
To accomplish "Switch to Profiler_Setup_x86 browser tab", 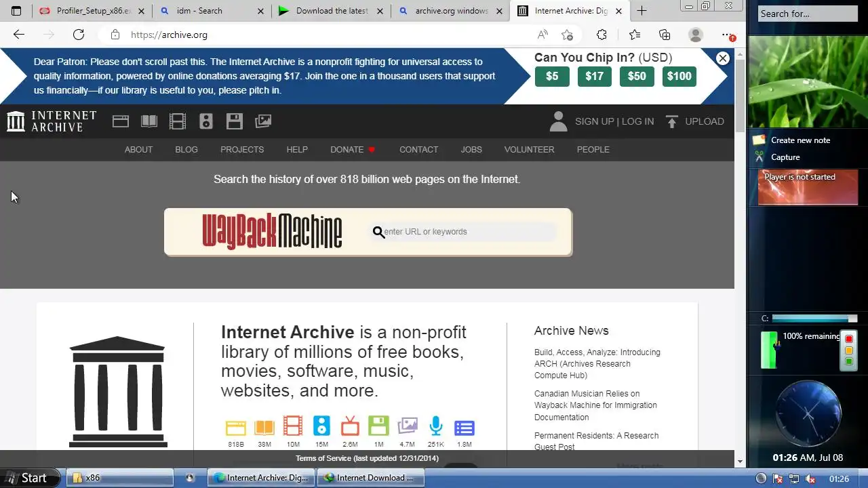I will click(93, 11).
